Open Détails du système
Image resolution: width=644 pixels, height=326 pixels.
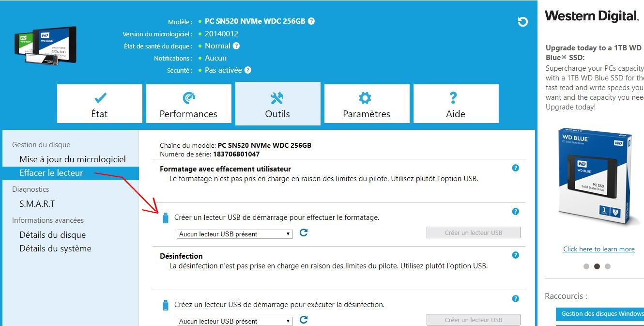click(x=55, y=248)
